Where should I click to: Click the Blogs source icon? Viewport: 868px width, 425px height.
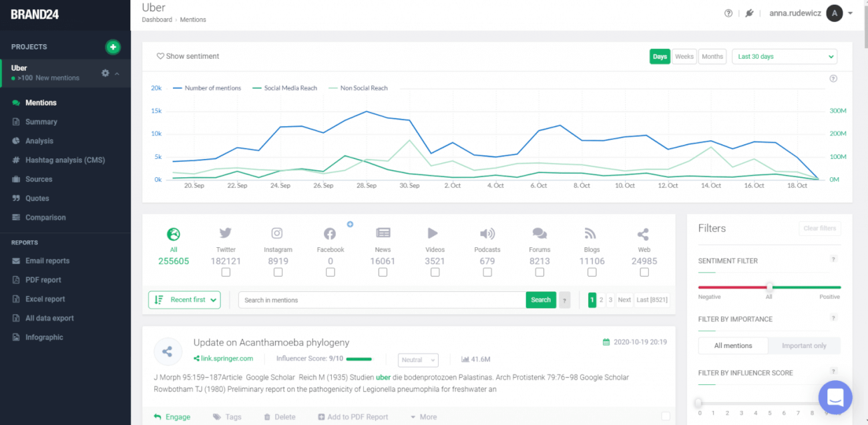coord(590,233)
